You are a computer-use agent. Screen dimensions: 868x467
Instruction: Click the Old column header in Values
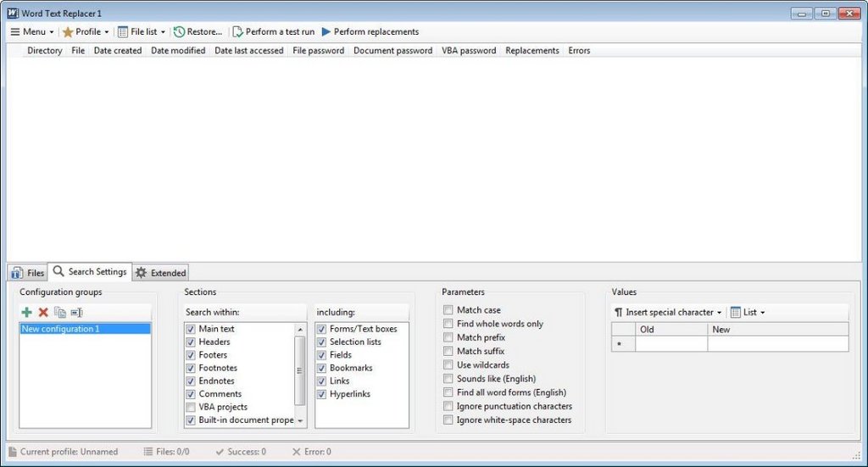(x=671, y=329)
